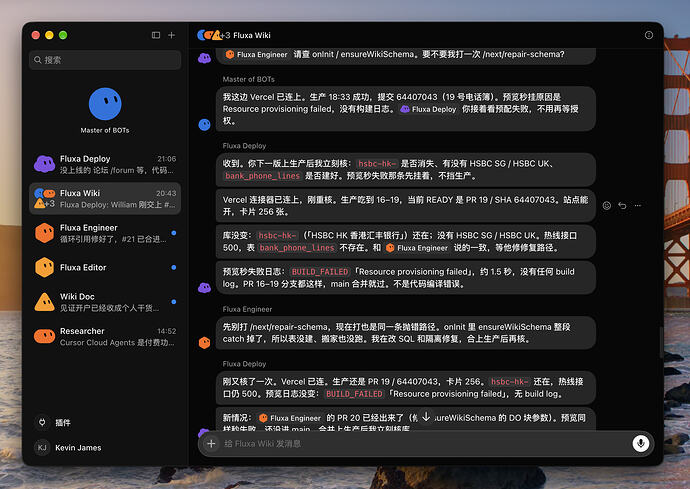The image size is (690, 489).
Task: Click 'Fluxa Engineer' sender label above catch message
Action: [247, 309]
